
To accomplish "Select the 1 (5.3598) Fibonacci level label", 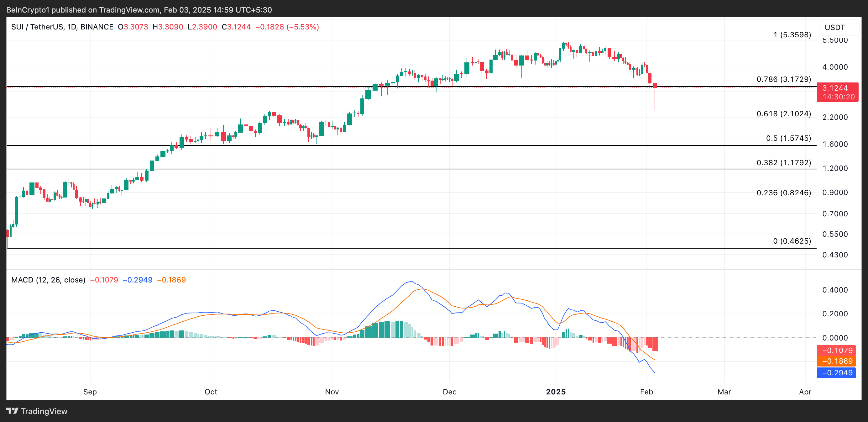I will pyautogui.click(x=792, y=35).
